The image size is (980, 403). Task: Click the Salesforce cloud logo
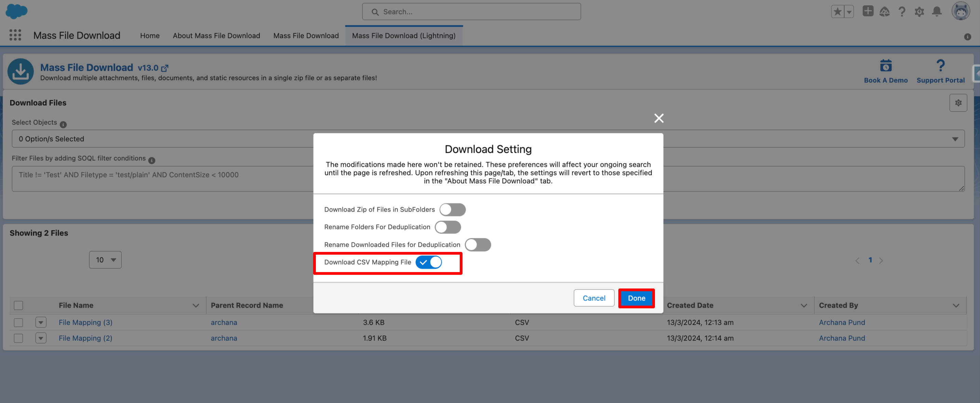pyautogui.click(x=16, y=11)
